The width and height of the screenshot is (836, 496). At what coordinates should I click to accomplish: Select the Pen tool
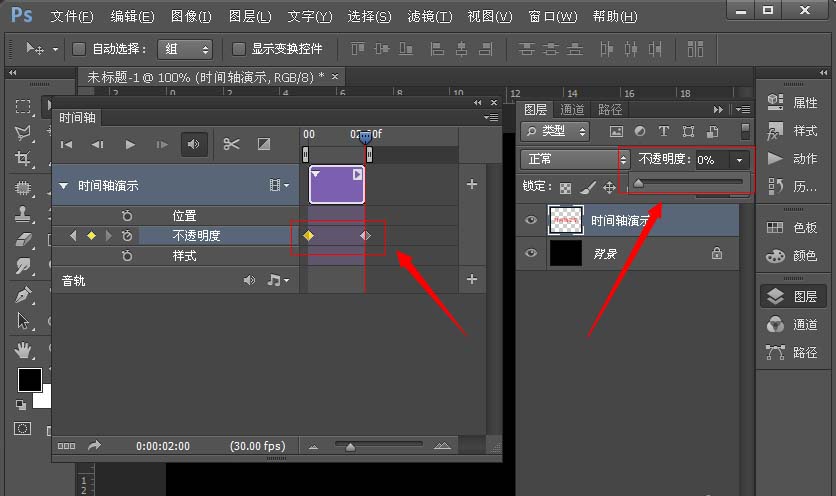(22, 294)
